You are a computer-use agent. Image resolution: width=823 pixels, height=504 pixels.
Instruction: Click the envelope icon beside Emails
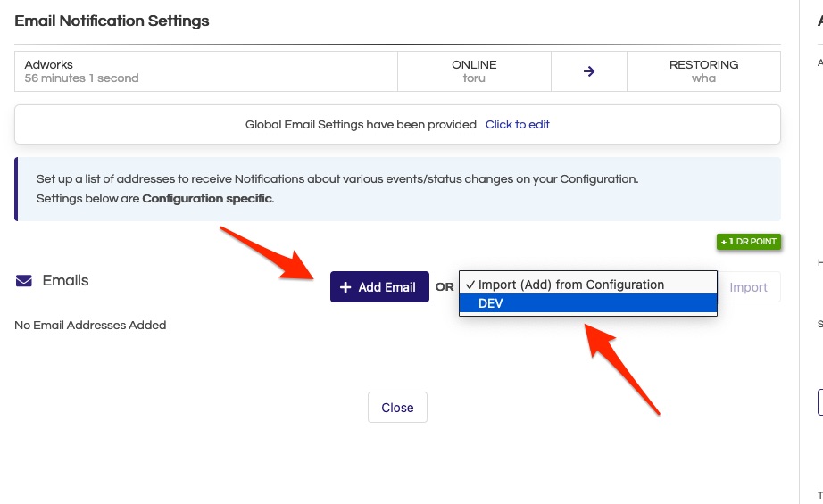[x=23, y=281]
